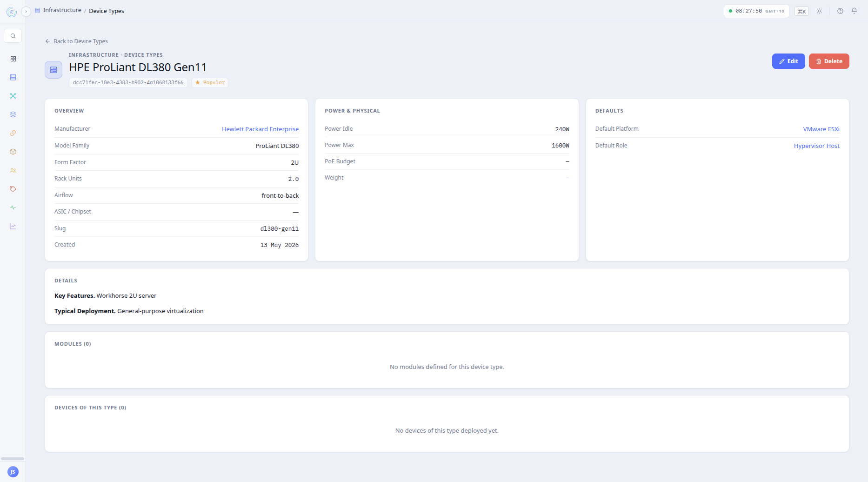This screenshot has height=482, width=868.
Task: Click the sidebar horizontal scrollbar at bottom
Action: pos(13,459)
